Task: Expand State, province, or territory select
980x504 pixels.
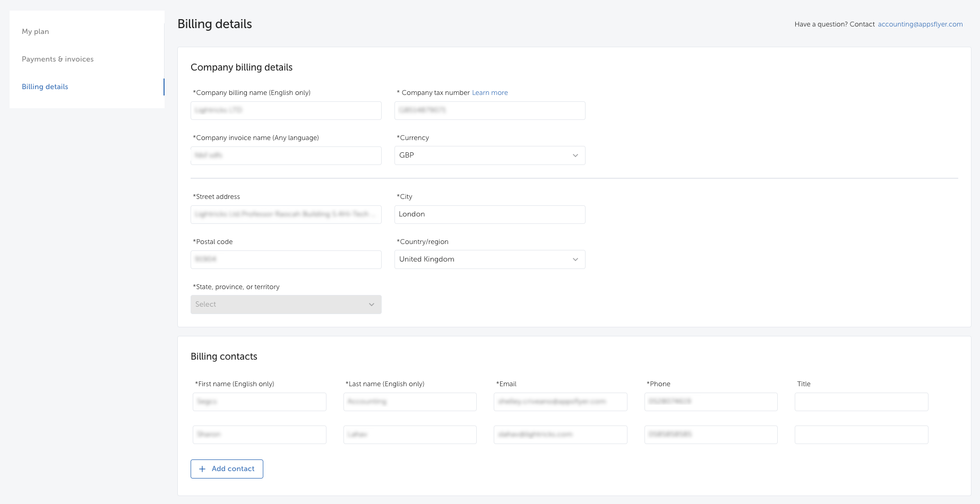Action: point(286,305)
